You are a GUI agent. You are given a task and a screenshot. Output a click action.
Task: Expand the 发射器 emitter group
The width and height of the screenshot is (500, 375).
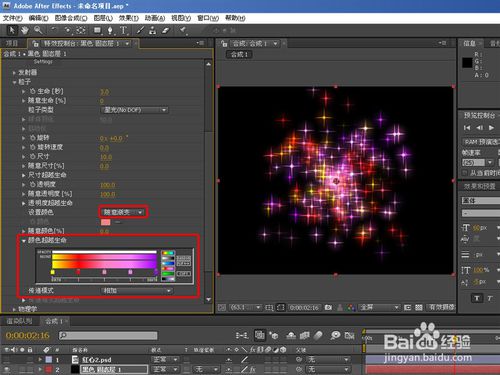tap(14, 72)
